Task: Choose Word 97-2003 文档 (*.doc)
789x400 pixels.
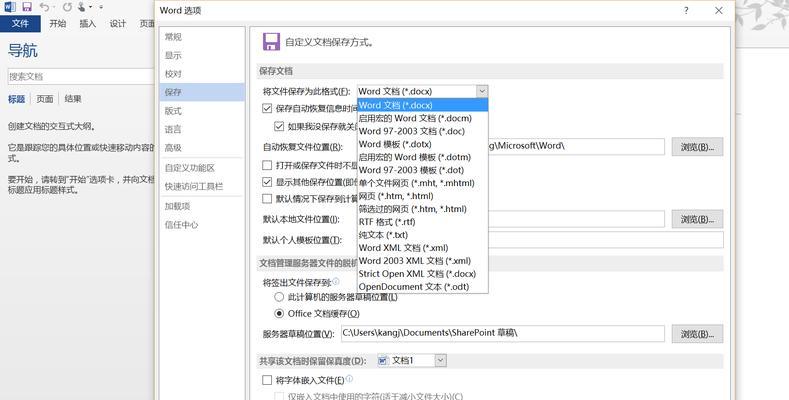Action: (423, 131)
